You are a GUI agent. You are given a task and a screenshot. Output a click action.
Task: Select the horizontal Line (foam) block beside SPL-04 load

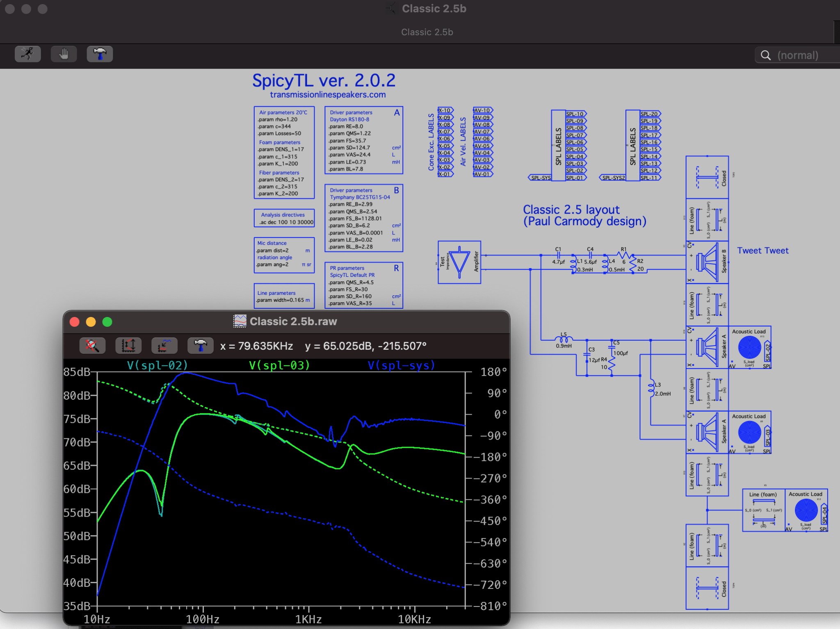pyautogui.click(x=764, y=510)
